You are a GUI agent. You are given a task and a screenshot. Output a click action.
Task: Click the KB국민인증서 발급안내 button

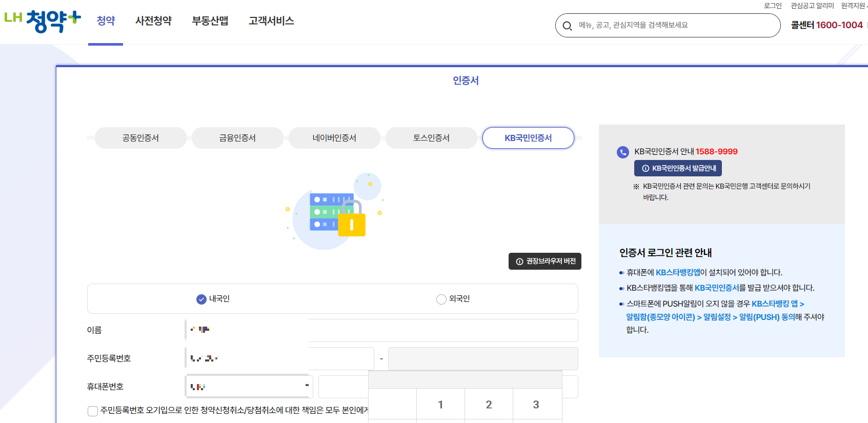[x=678, y=168]
